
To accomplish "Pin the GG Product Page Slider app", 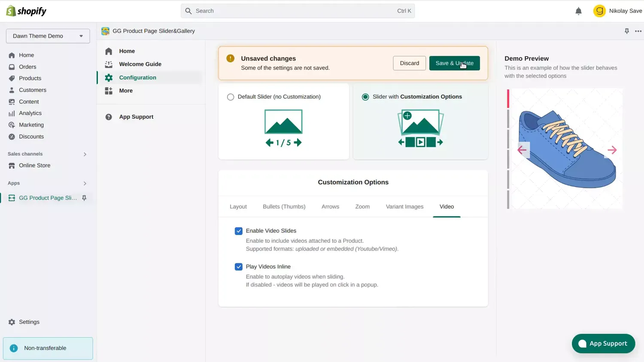I will (84, 198).
